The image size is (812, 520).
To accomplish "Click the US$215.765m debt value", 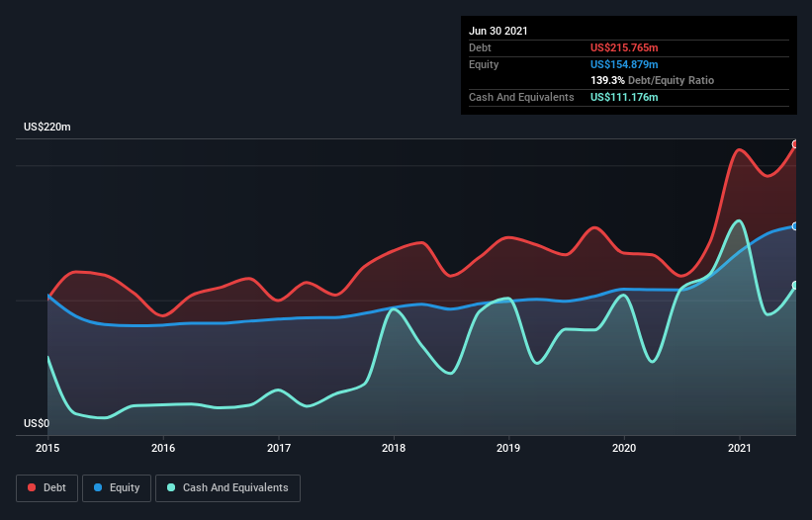I will [624, 47].
